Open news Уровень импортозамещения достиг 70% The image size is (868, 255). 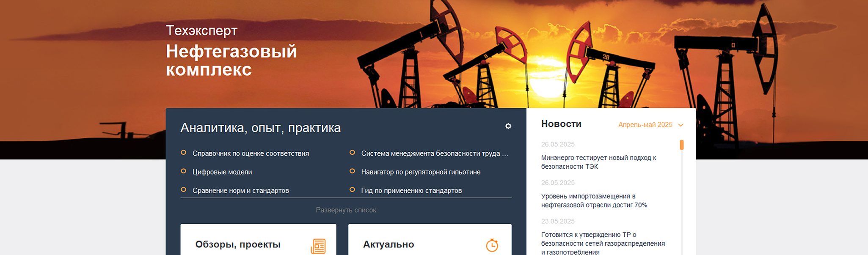[x=594, y=200]
